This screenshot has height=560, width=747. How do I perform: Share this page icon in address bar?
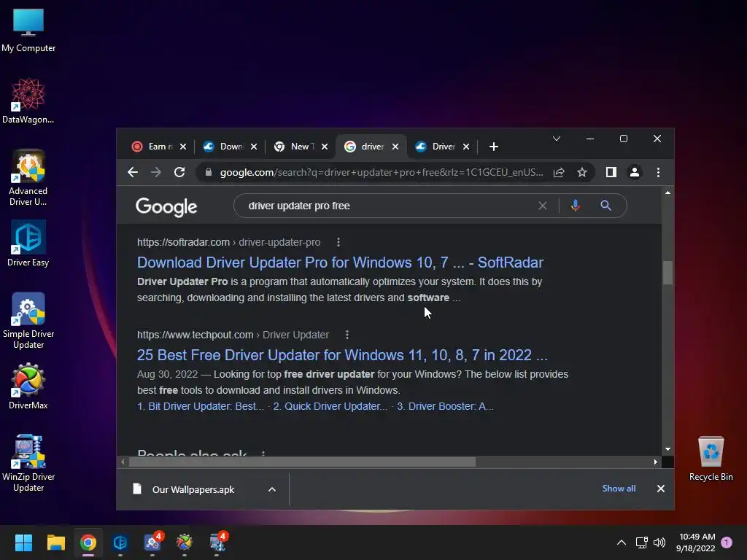coord(559,172)
